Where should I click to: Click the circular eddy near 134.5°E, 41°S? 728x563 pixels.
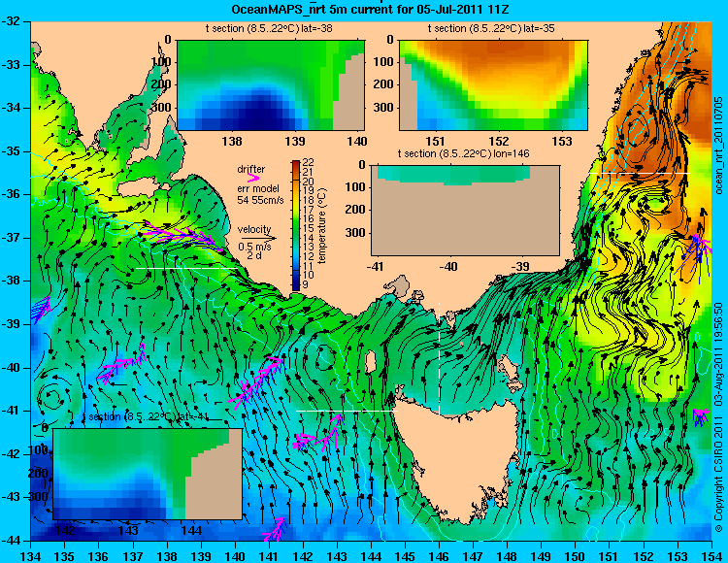tap(51, 398)
